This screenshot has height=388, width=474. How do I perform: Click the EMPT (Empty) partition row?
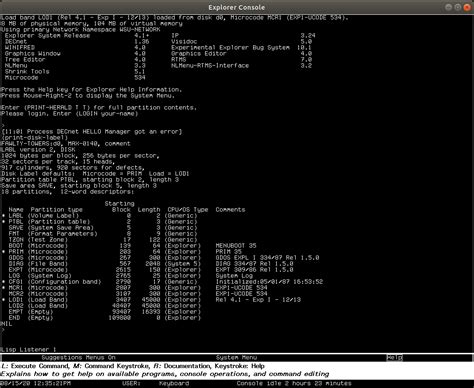click(x=105, y=312)
